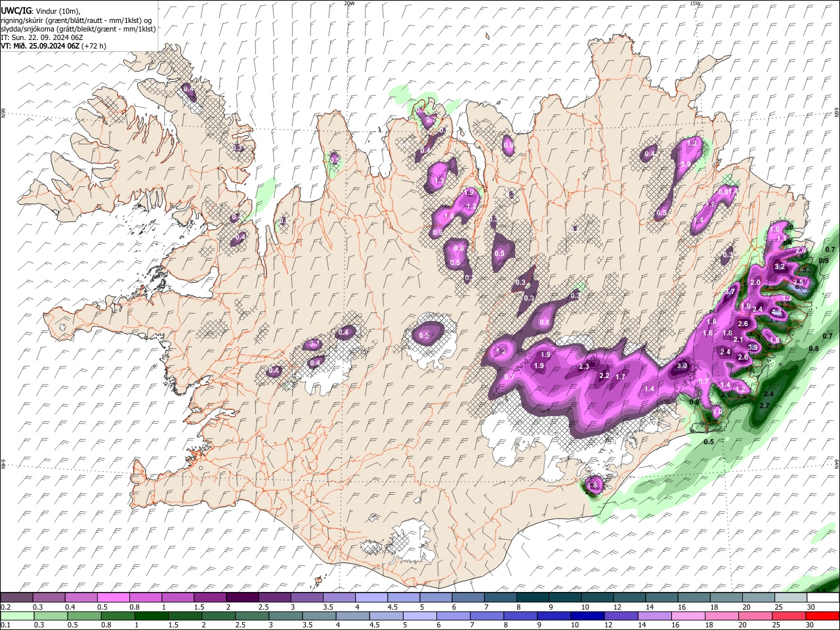The height and width of the screenshot is (630, 840).
Task: Select the pale green 0.1 swatch, bottom legend row
Action: [x=17, y=616]
